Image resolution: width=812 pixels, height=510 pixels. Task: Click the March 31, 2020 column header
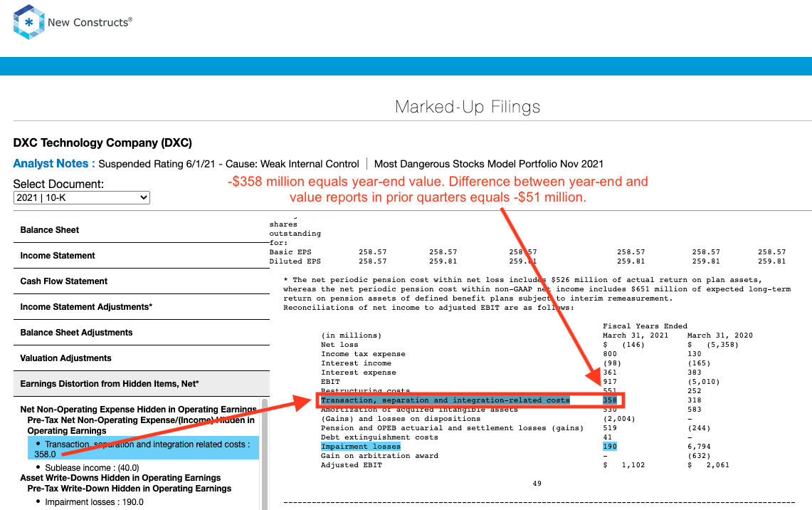(720, 336)
